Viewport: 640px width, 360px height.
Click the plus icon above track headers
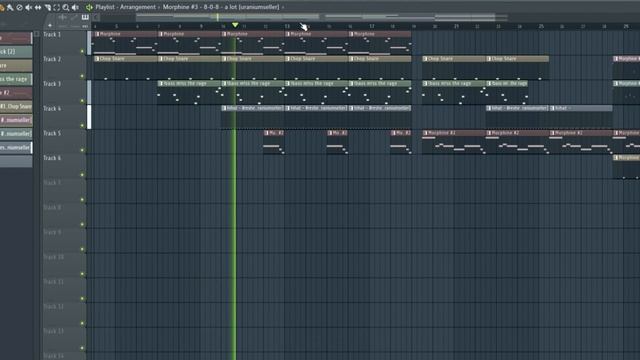click(50, 26)
